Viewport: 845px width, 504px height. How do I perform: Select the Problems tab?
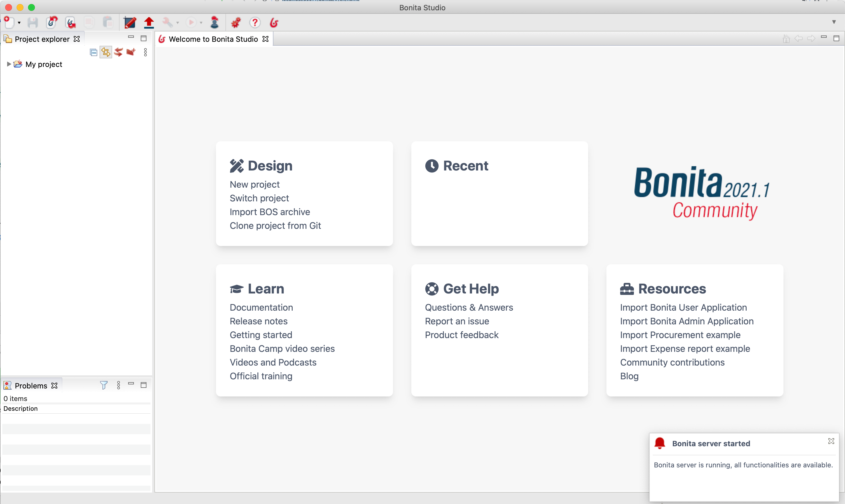tap(31, 386)
